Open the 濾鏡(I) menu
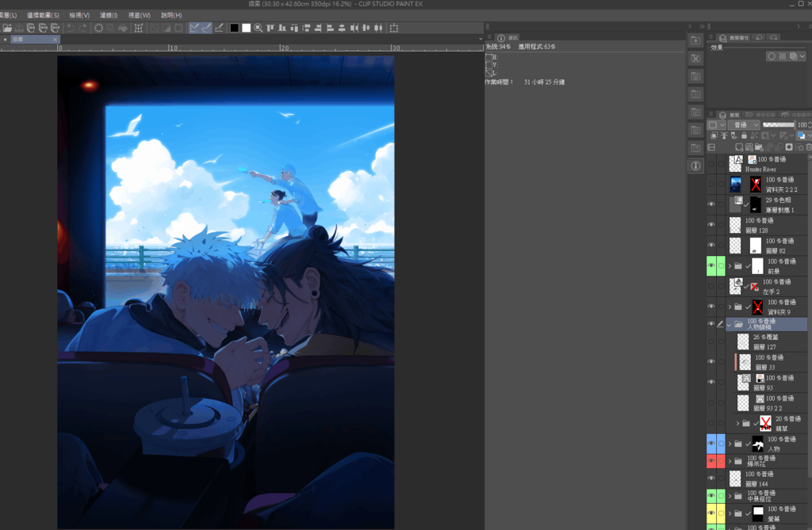Viewport: 812px width, 530px height. [109, 15]
